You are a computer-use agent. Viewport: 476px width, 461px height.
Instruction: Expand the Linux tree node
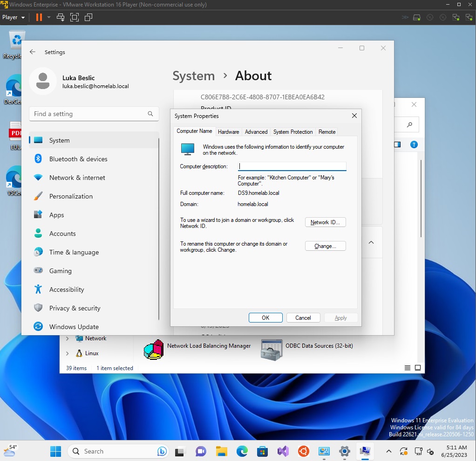tap(68, 353)
